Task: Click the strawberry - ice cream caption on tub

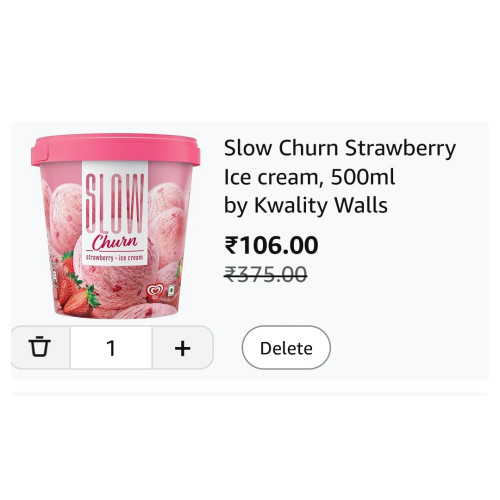Action: 114,258
